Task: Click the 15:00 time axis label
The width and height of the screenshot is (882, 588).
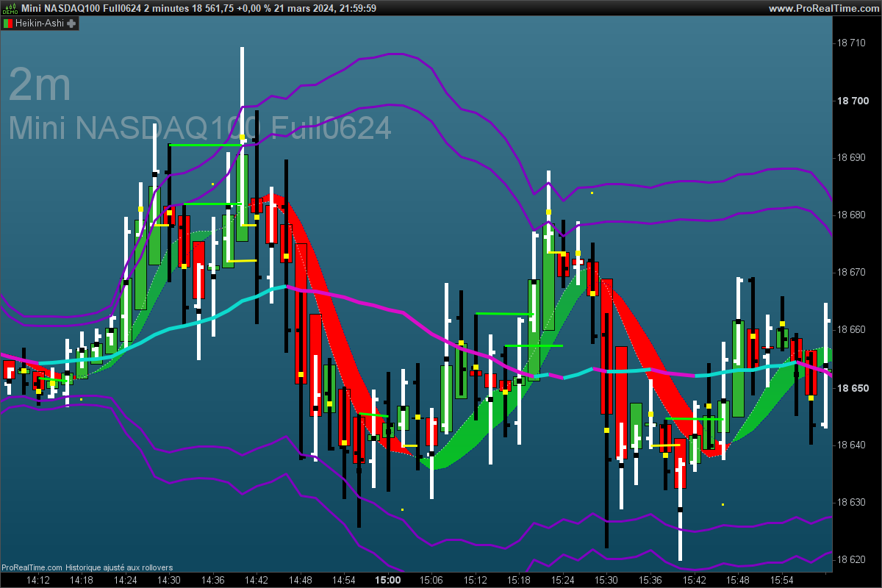Action: (387, 580)
